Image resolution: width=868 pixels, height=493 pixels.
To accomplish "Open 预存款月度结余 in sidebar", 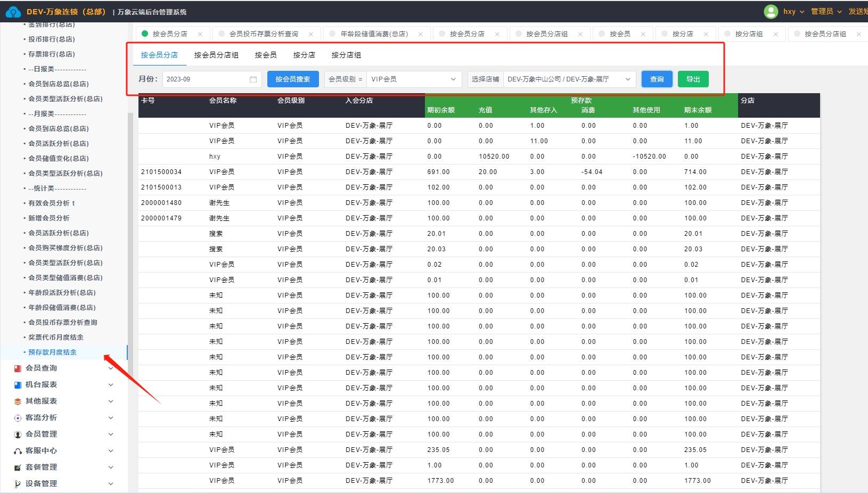I will point(52,352).
